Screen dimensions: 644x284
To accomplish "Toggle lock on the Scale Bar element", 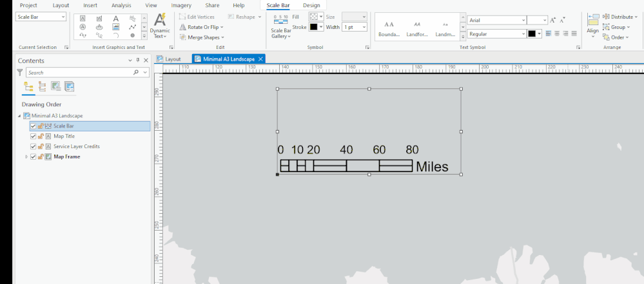I will click(x=41, y=126).
